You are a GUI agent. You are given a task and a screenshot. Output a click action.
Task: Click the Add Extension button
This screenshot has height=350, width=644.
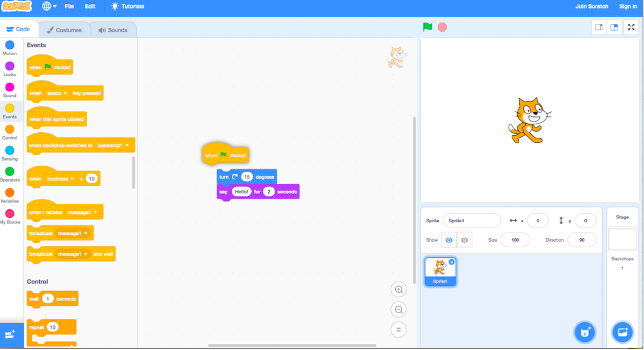(x=11, y=335)
